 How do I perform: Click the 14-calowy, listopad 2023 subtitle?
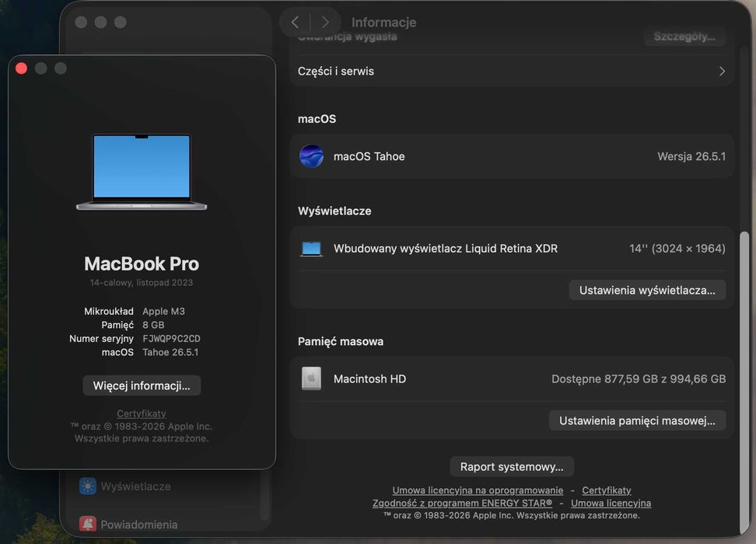(x=142, y=282)
